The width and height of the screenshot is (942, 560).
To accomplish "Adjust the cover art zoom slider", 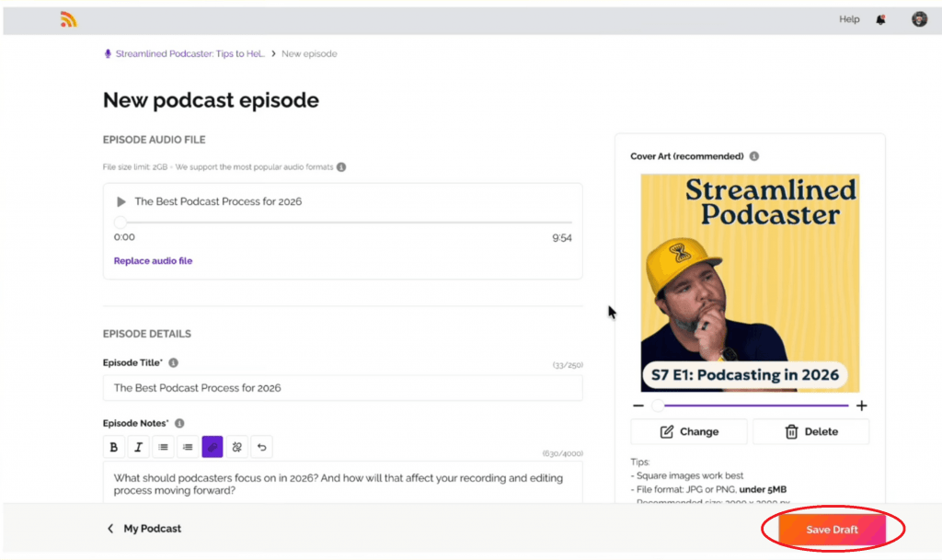I will [x=658, y=405].
